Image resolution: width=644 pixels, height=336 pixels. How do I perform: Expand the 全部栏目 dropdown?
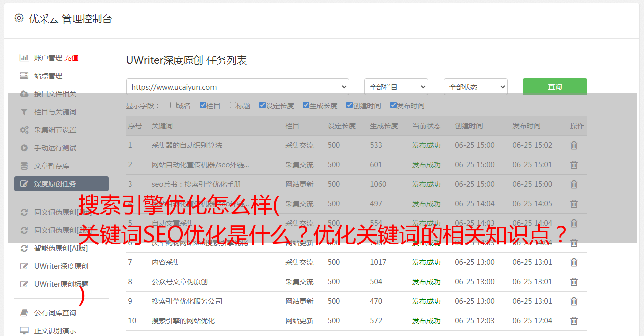pyautogui.click(x=396, y=87)
